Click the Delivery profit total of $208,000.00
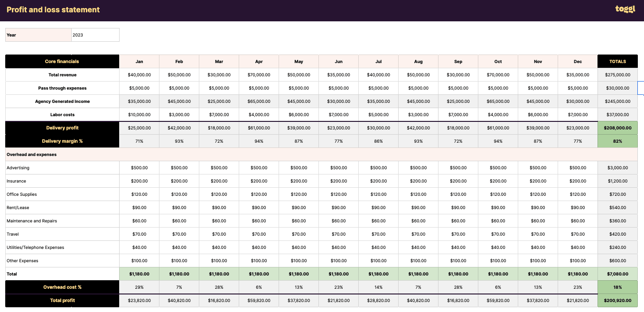 [x=617, y=128]
